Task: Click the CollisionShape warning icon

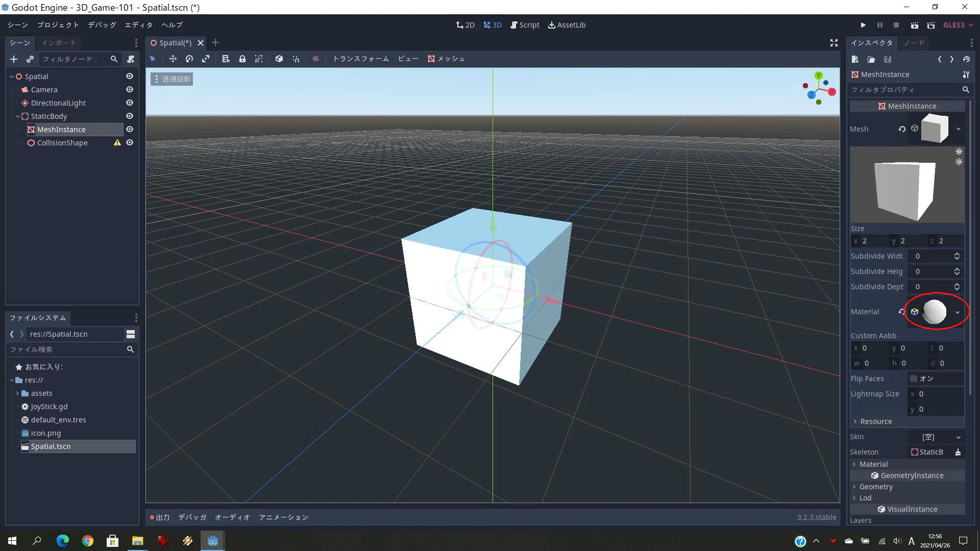Action: 117,143
